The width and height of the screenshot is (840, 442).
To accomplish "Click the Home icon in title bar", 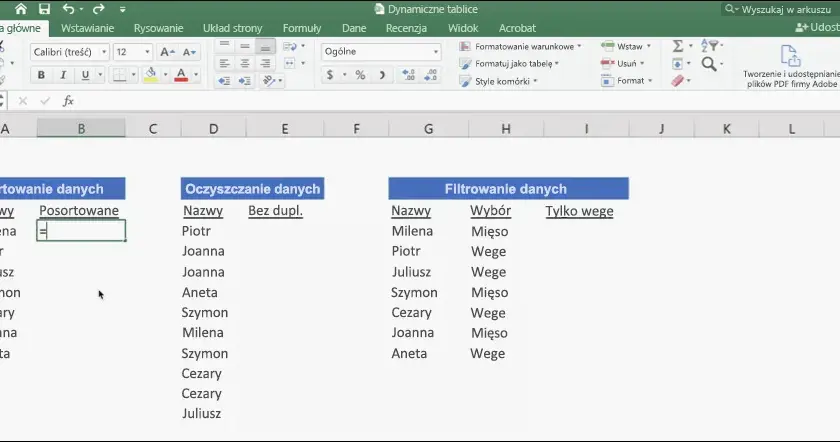I will [x=20, y=9].
